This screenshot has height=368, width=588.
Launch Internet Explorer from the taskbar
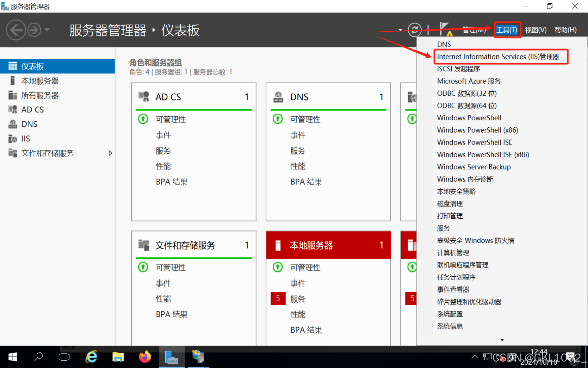tap(91, 357)
